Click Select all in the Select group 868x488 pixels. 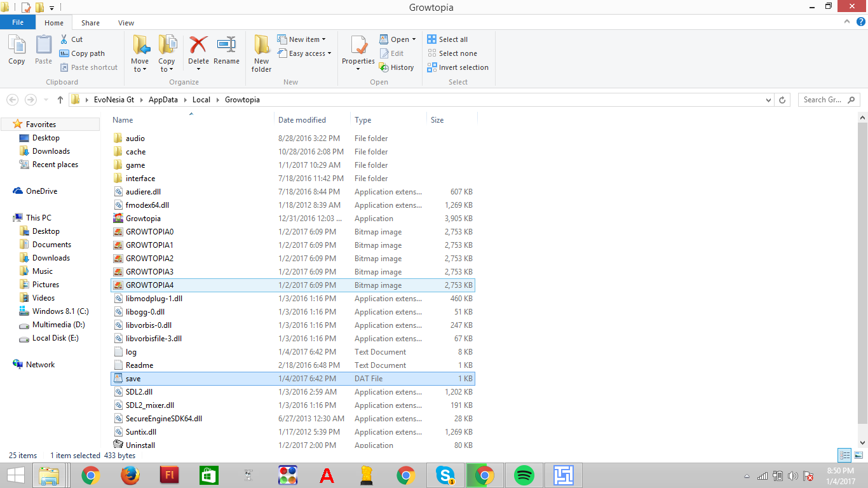pyautogui.click(x=447, y=39)
